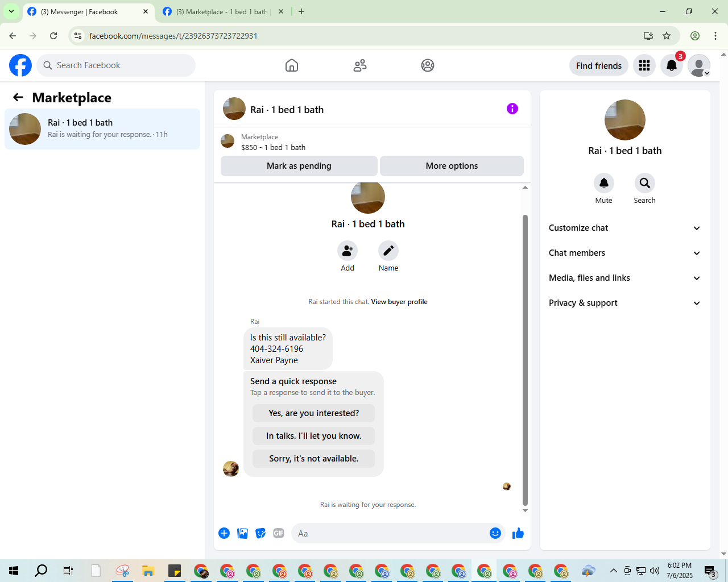
Task: Send quick response "Sorry, it's not available."
Action: 314,459
